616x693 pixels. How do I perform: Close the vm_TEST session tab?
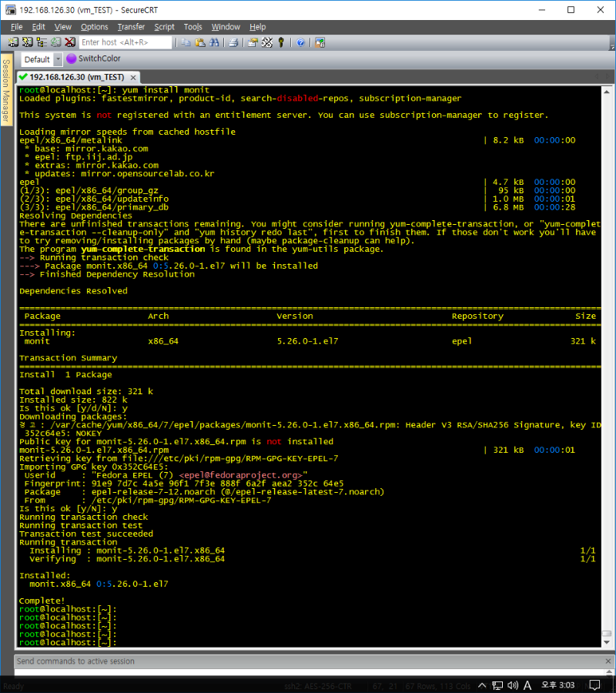pyautogui.click(x=133, y=77)
